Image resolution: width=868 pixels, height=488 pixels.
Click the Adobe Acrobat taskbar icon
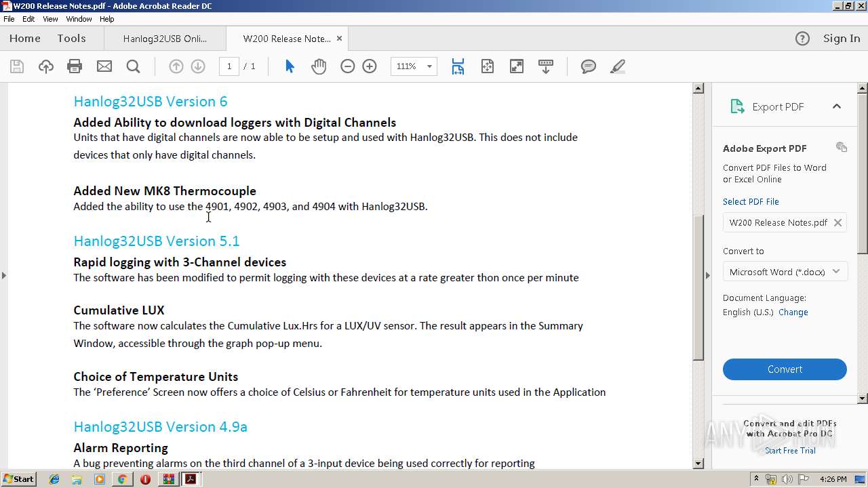pos(191,479)
